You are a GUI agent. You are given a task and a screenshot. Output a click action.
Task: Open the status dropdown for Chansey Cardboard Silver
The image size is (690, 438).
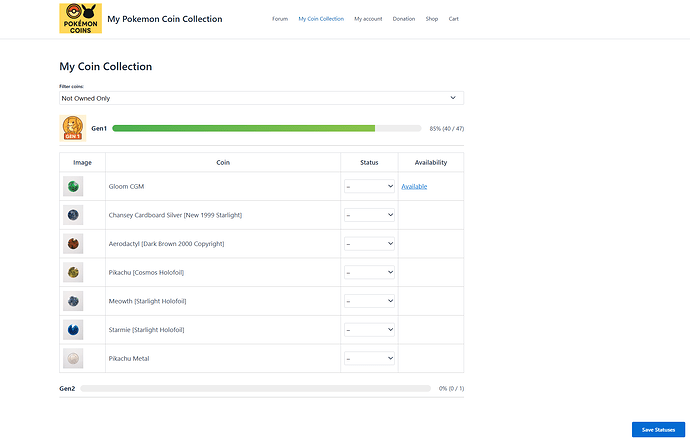click(369, 215)
